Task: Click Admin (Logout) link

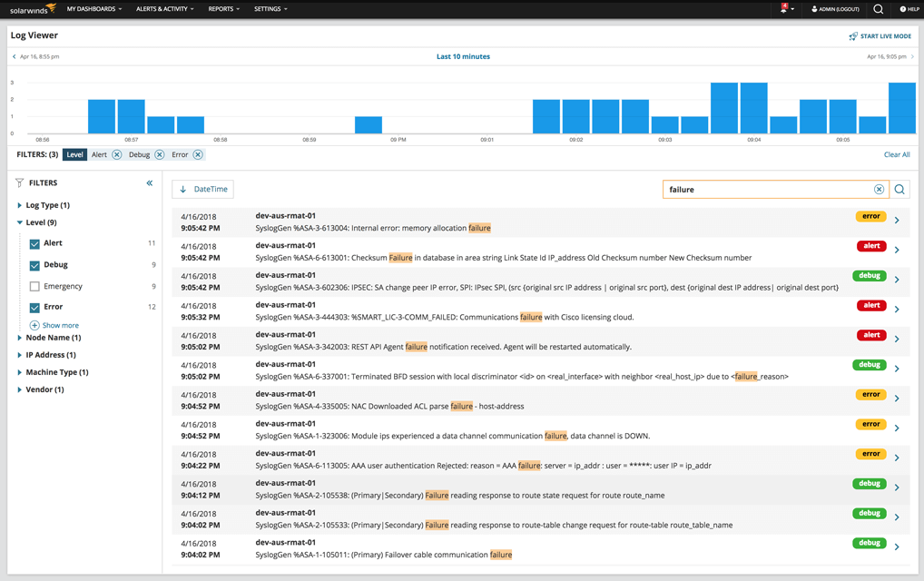Action: tap(835, 9)
